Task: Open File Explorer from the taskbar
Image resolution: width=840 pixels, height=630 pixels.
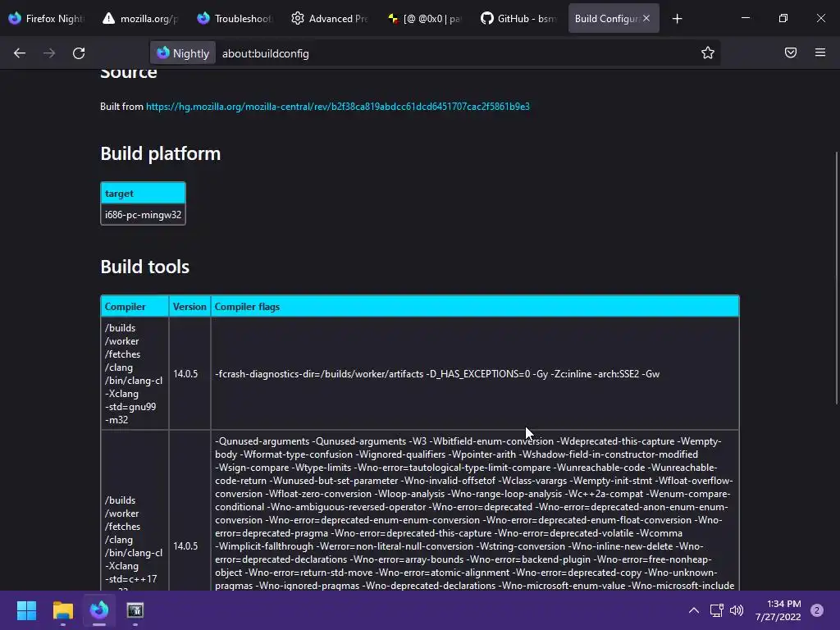Action: pos(62,610)
